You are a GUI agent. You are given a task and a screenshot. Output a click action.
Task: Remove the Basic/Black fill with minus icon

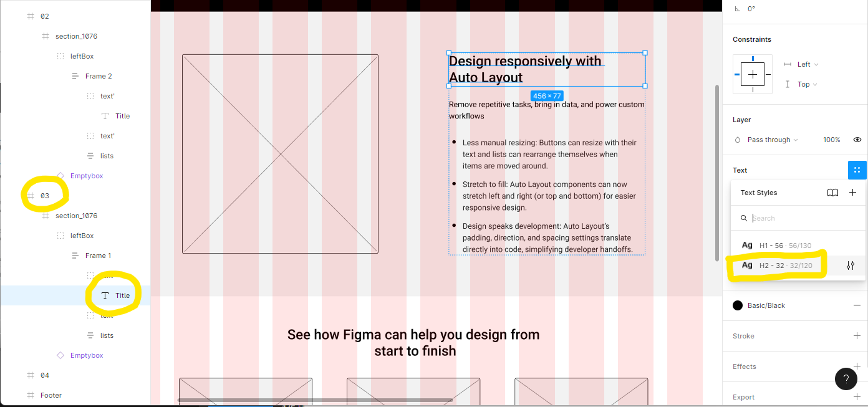coord(857,305)
